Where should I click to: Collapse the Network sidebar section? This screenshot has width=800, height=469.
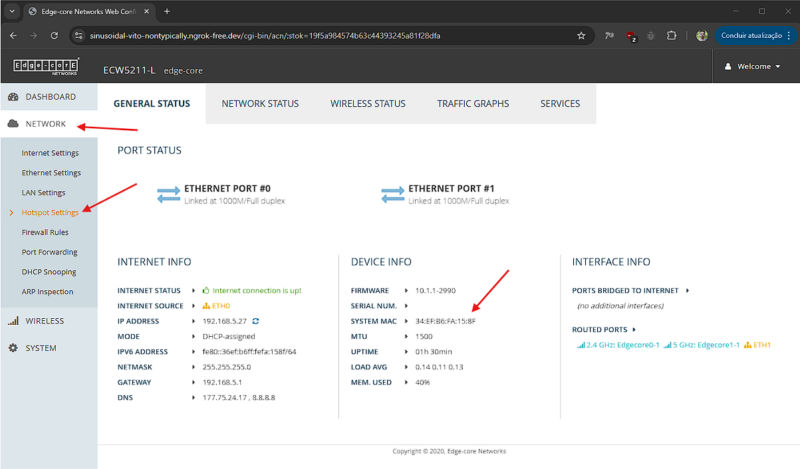[x=45, y=124]
